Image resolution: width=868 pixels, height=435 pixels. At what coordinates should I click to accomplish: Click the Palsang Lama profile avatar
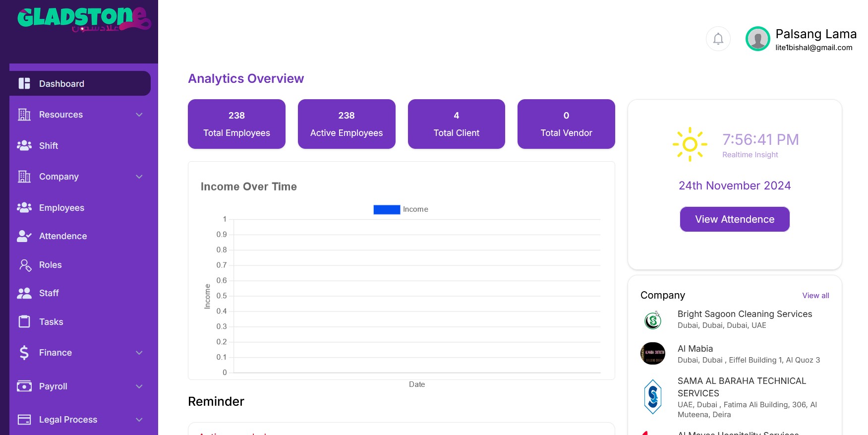tap(757, 39)
